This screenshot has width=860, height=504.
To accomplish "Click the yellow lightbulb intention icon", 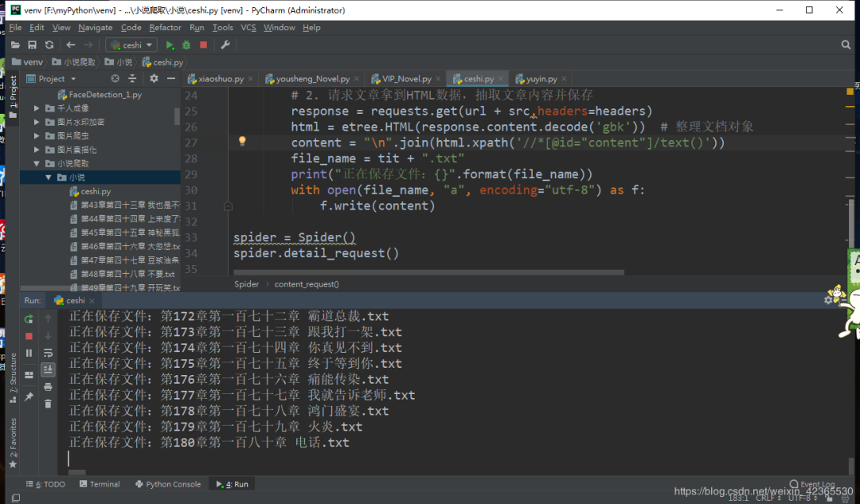I will click(242, 141).
